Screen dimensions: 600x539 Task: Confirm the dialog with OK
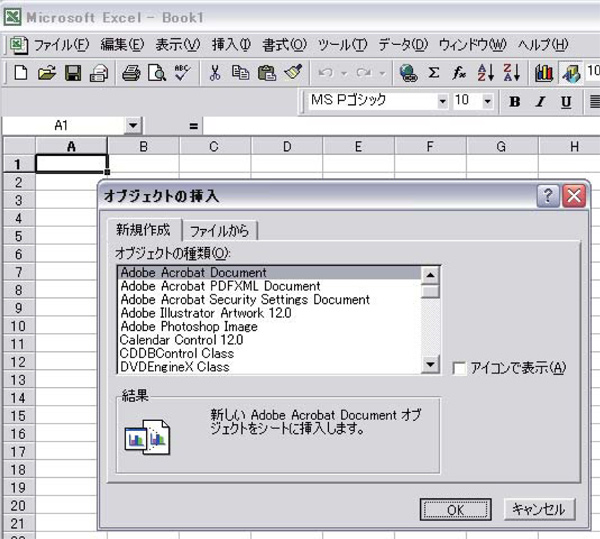tap(455, 510)
